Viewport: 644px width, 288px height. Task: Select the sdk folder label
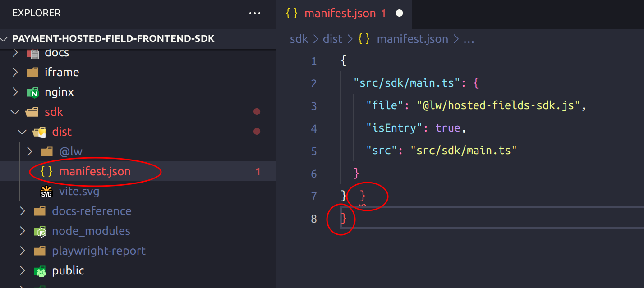(x=54, y=112)
